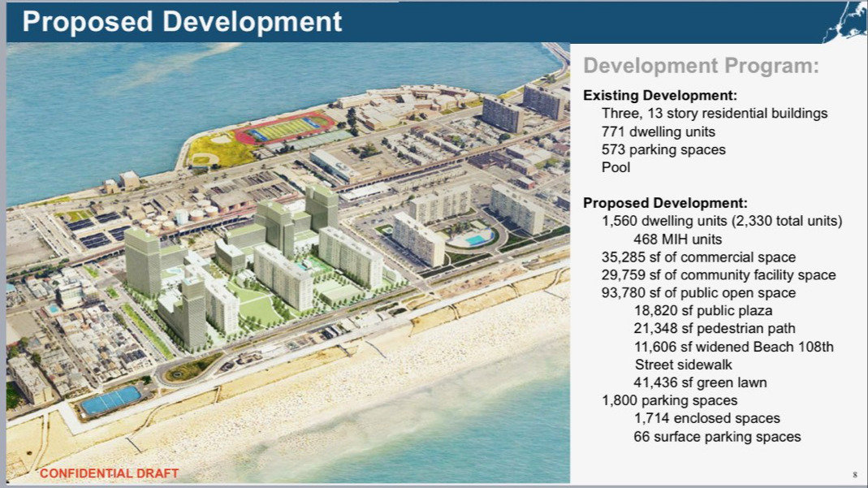The image size is (868, 488).
Task: Click the blue tennis courts near the beach
Action: (111, 400)
